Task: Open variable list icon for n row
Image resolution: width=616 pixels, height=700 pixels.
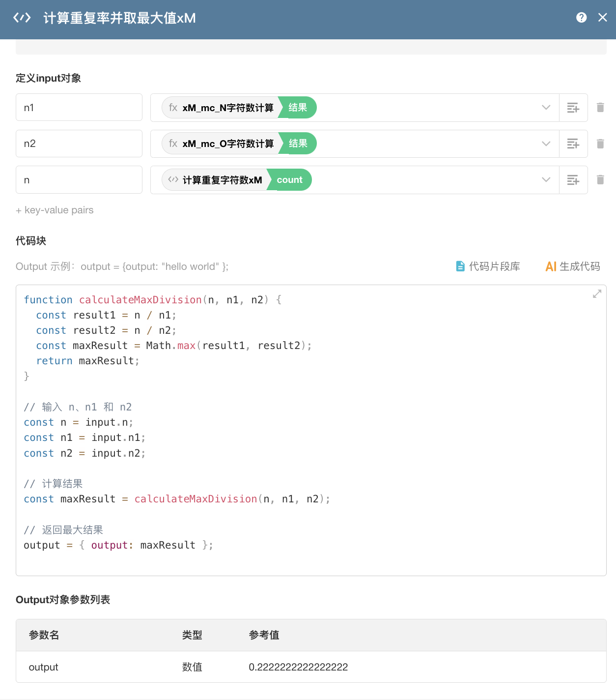Action: (573, 180)
